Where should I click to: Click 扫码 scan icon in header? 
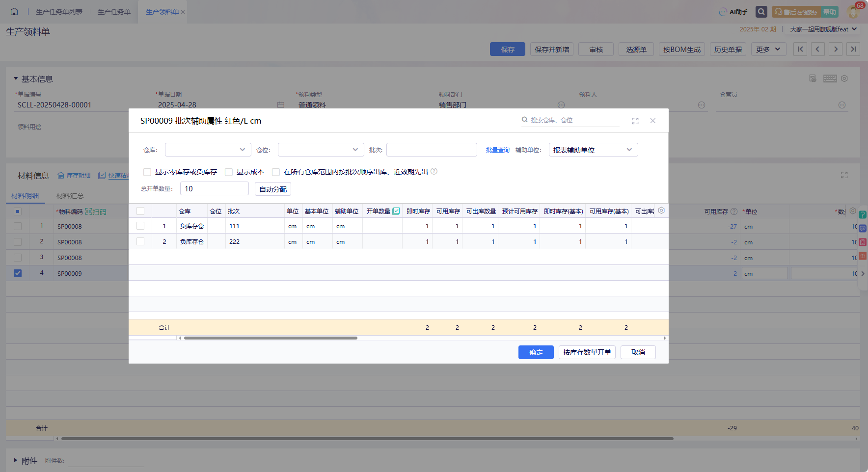95,211
